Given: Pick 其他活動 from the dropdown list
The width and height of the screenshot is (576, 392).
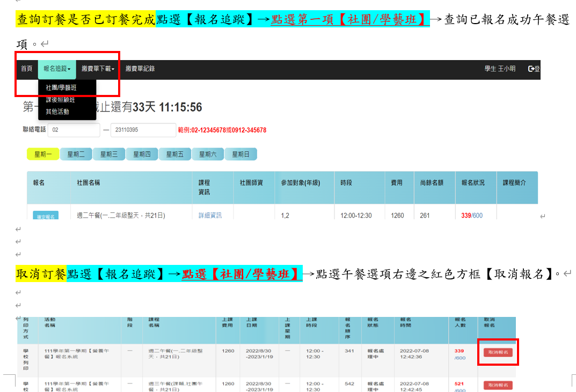Looking at the screenshot, I should (x=57, y=112).
